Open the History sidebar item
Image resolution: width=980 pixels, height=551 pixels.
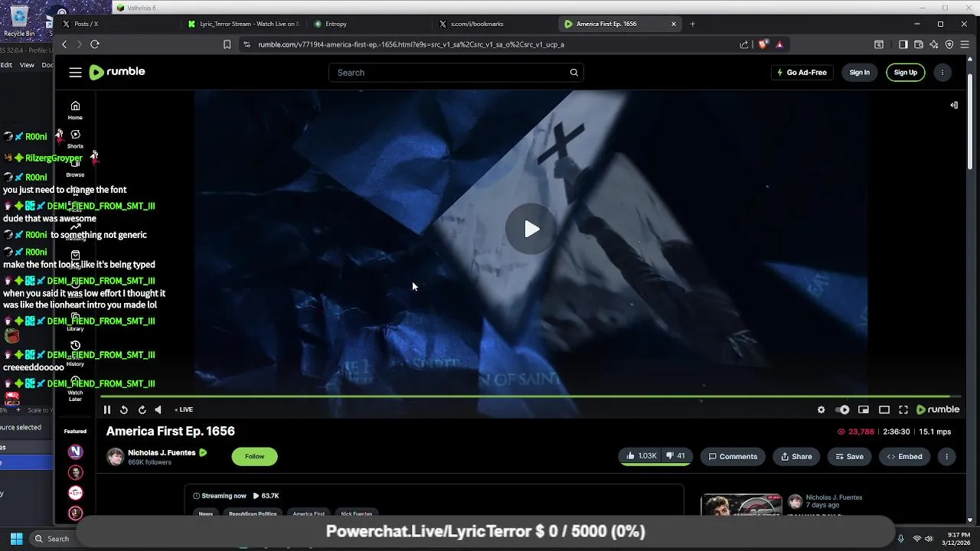coord(75,352)
